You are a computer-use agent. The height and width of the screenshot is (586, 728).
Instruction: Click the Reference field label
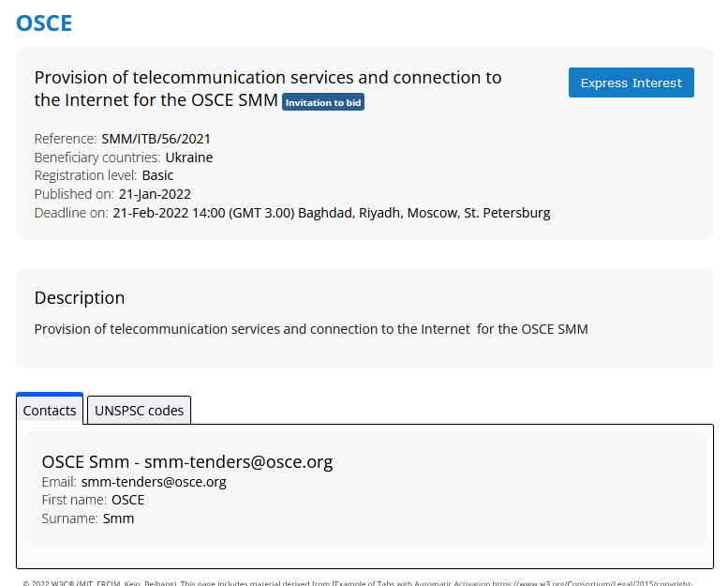click(65, 139)
